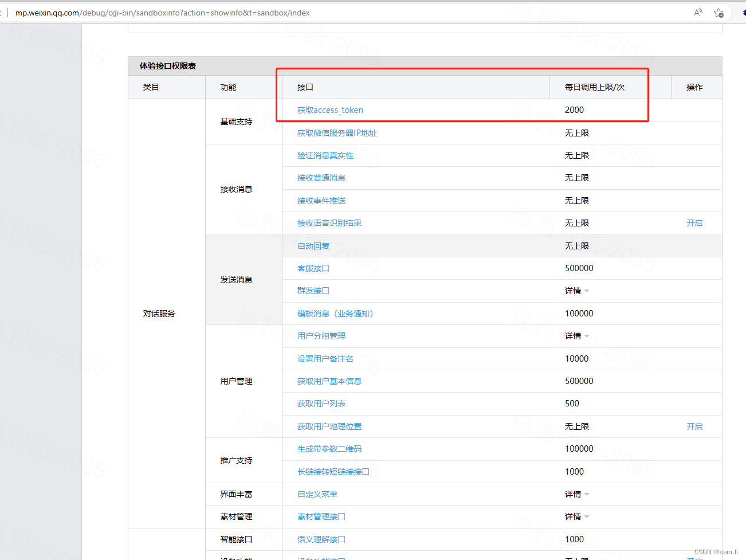Add page to favorites star icon
This screenshot has height=560, width=746.
coord(718,13)
